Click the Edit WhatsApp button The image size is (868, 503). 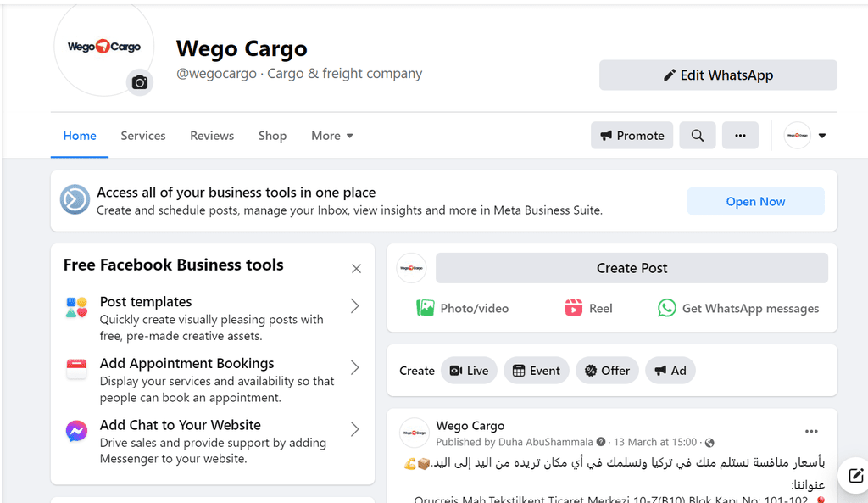point(718,75)
